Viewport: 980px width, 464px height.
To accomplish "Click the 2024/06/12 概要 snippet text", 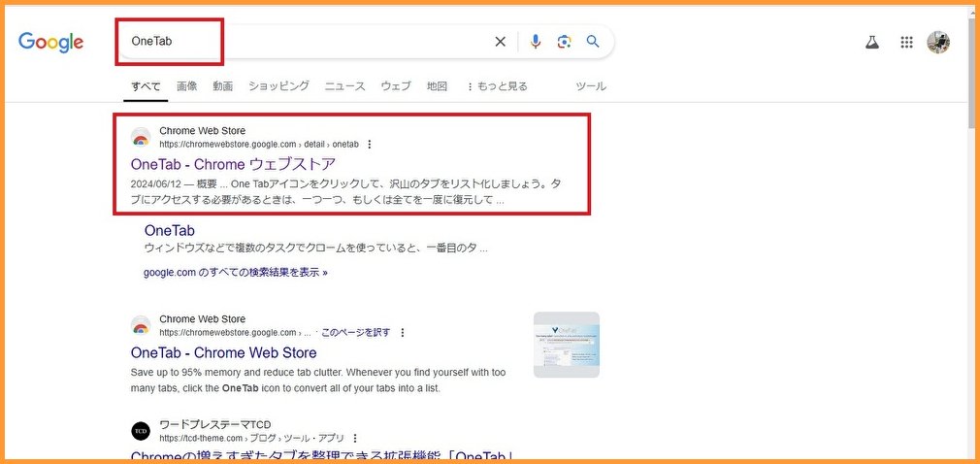I will pyautogui.click(x=345, y=192).
